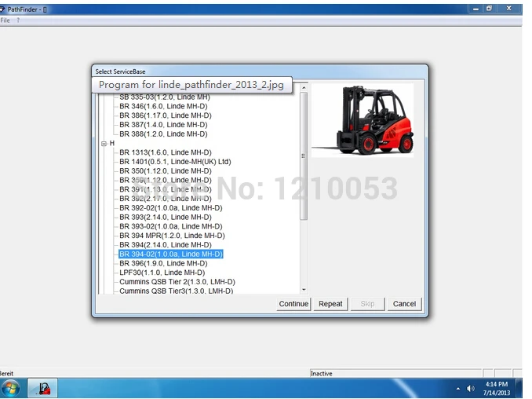Click the list scrollbar down arrow
This screenshot has height=399, width=532.
(304, 290)
